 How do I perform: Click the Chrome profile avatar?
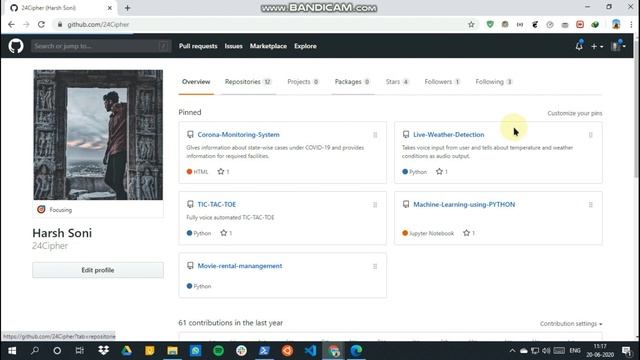click(x=616, y=24)
